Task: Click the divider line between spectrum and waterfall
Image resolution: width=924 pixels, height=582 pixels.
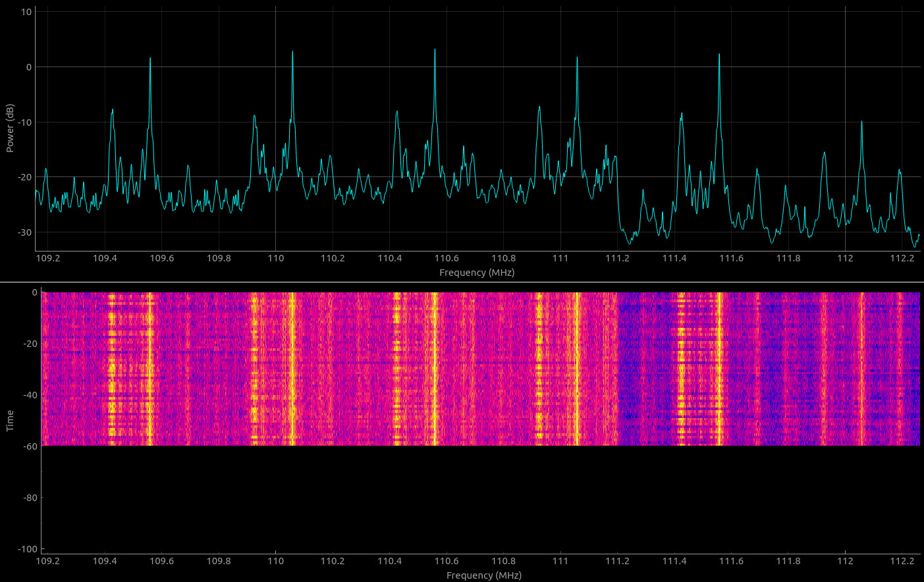Action: click(462, 282)
